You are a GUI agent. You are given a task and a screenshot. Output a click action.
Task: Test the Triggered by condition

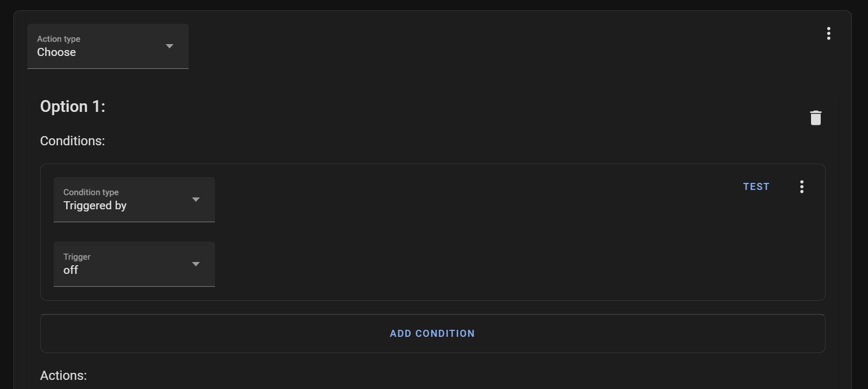tap(756, 187)
